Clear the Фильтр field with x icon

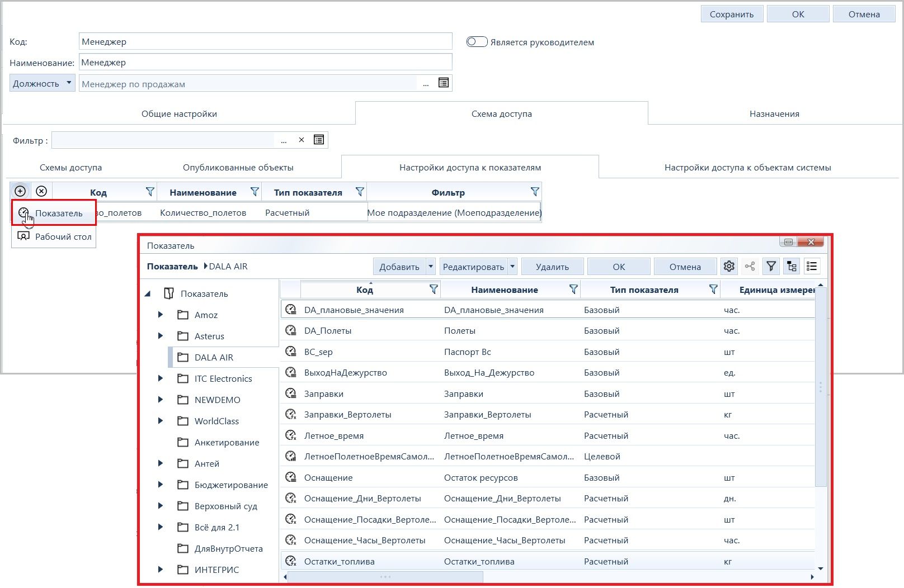(302, 140)
